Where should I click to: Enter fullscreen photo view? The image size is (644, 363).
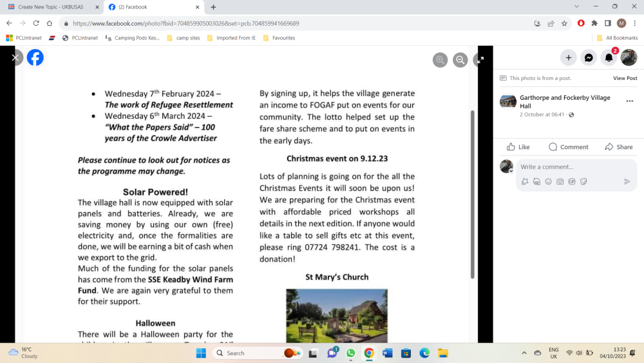point(479,60)
